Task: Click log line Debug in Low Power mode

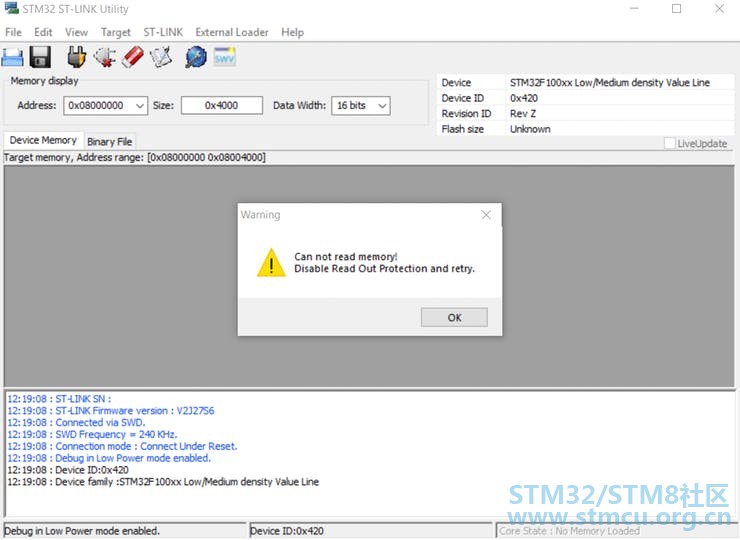Action: click(x=109, y=458)
